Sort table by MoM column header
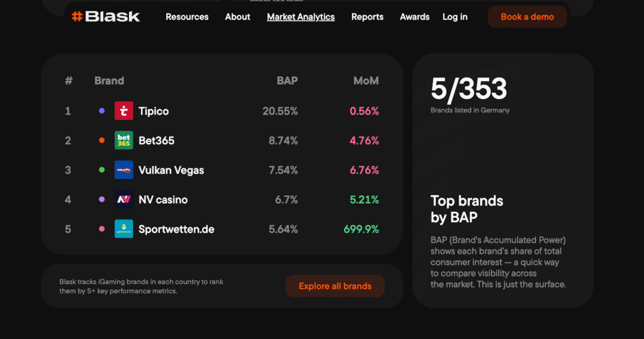 tap(366, 81)
